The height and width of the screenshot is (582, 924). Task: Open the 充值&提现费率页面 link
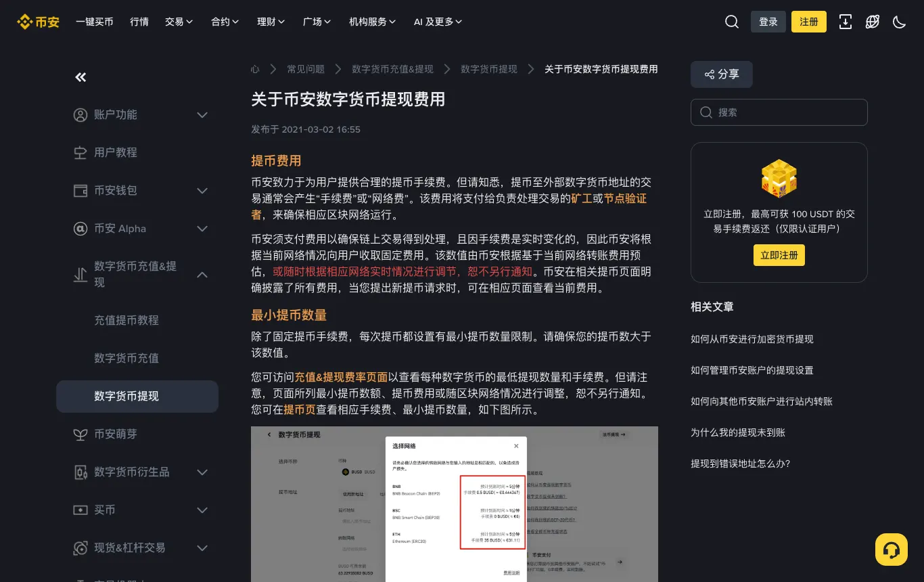pyautogui.click(x=341, y=377)
